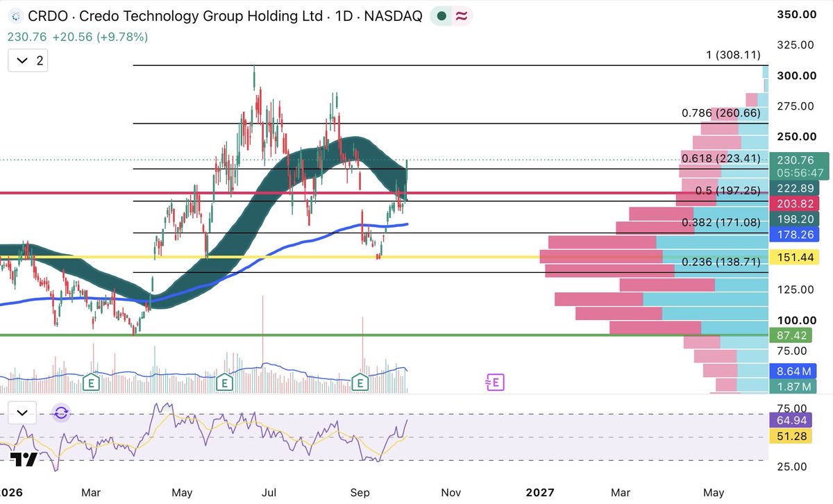
Task: Select the 198.20 price axis label
Action: (795, 219)
